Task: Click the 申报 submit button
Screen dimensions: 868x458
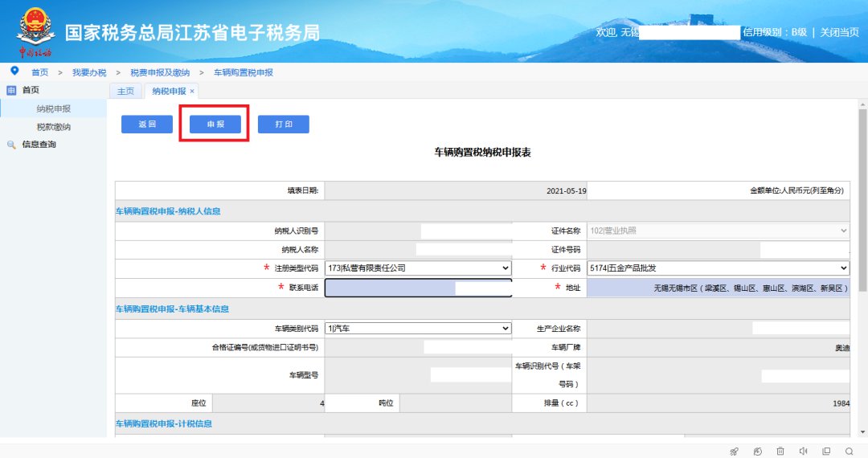Action: pos(215,125)
